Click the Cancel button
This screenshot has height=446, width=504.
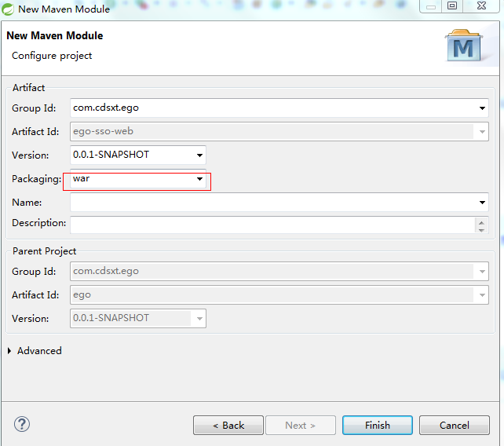[455, 425]
